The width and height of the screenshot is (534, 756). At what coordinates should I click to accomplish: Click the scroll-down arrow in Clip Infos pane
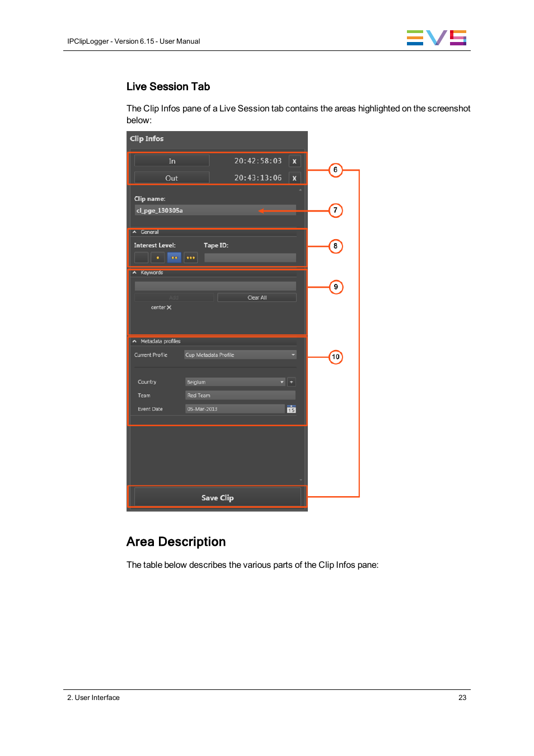(x=301, y=480)
